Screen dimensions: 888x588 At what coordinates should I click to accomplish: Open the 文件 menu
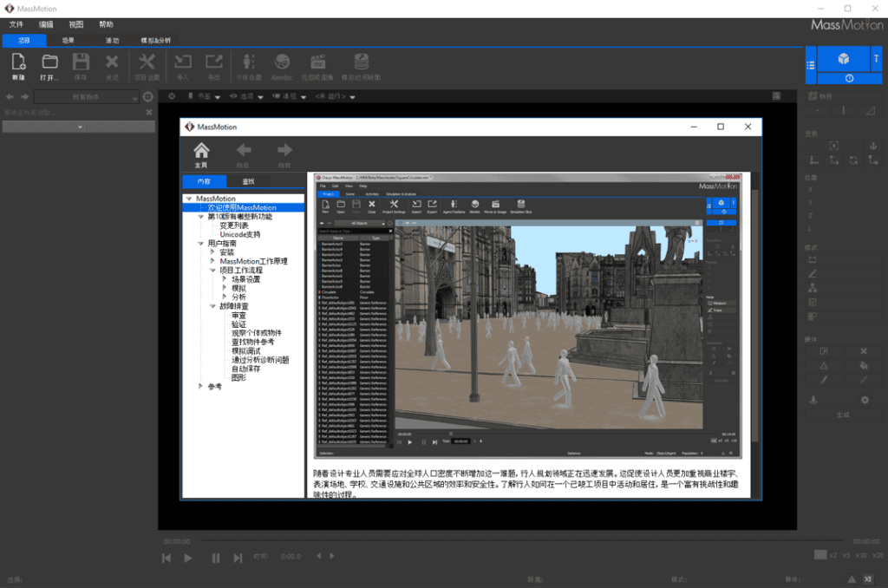tap(16, 24)
